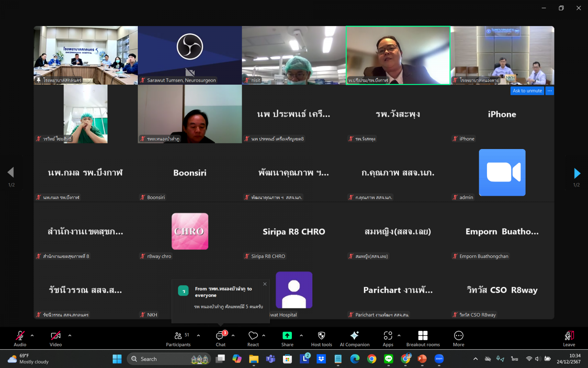Open AI Companion
Screen dimensions: 588x368
[355, 339]
